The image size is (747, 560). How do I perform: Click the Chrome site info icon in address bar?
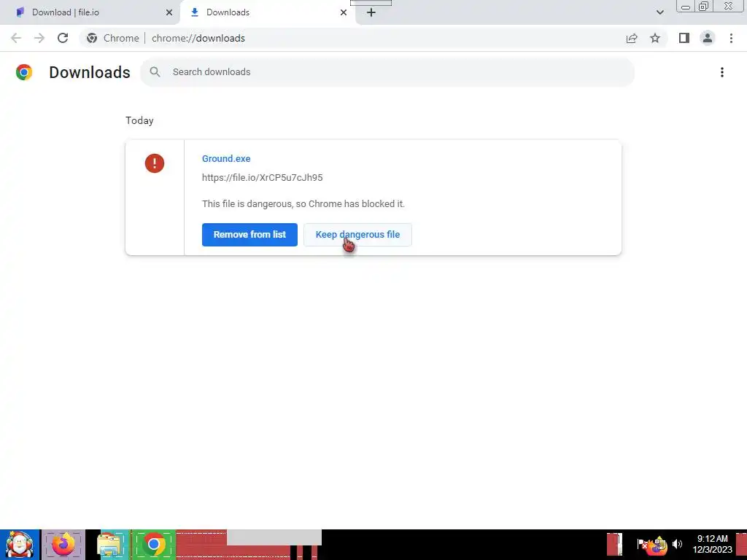click(x=92, y=38)
